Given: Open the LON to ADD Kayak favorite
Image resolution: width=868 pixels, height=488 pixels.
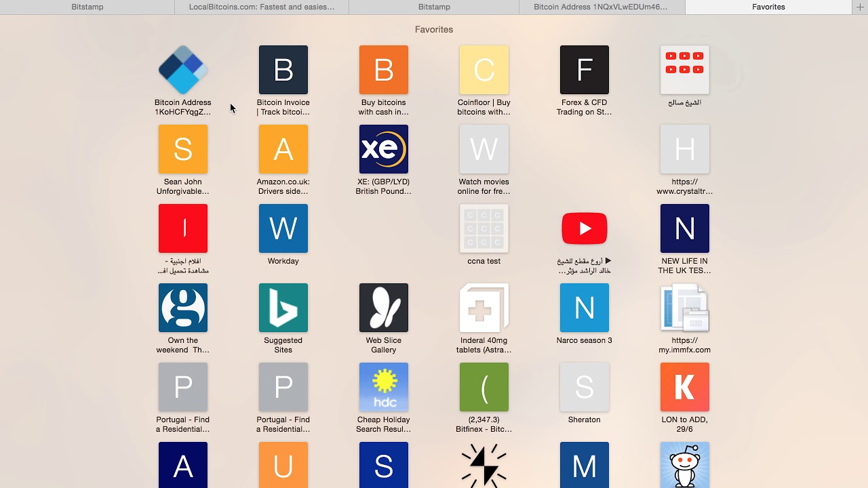Looking at the screenshot, I should tap(685, 387).
